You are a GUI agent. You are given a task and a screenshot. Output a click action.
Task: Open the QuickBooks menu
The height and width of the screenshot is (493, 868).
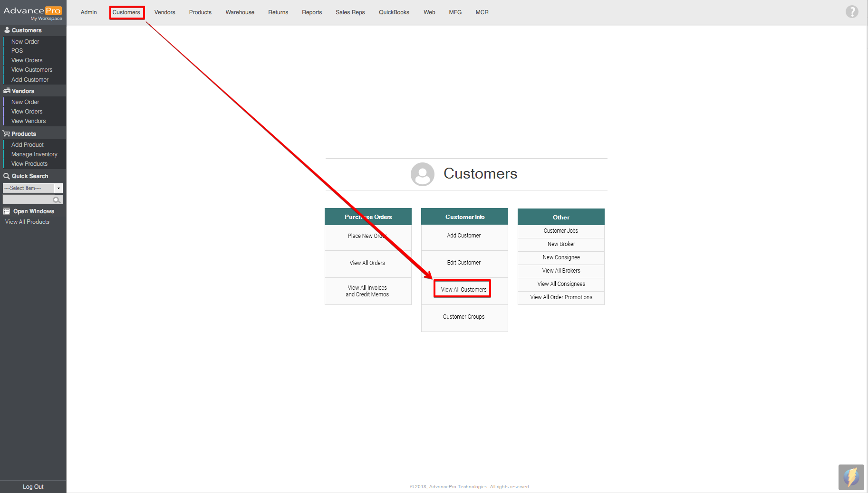click(x=394, y=12)
